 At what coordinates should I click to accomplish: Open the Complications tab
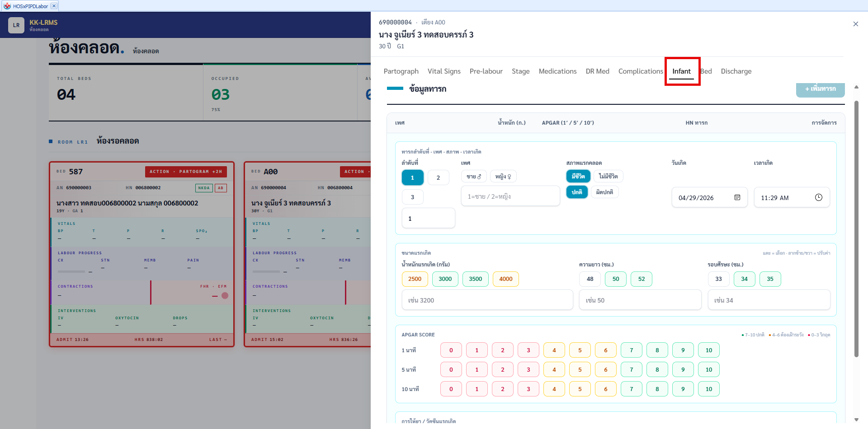pyautogui.click(x=641, y=71)
